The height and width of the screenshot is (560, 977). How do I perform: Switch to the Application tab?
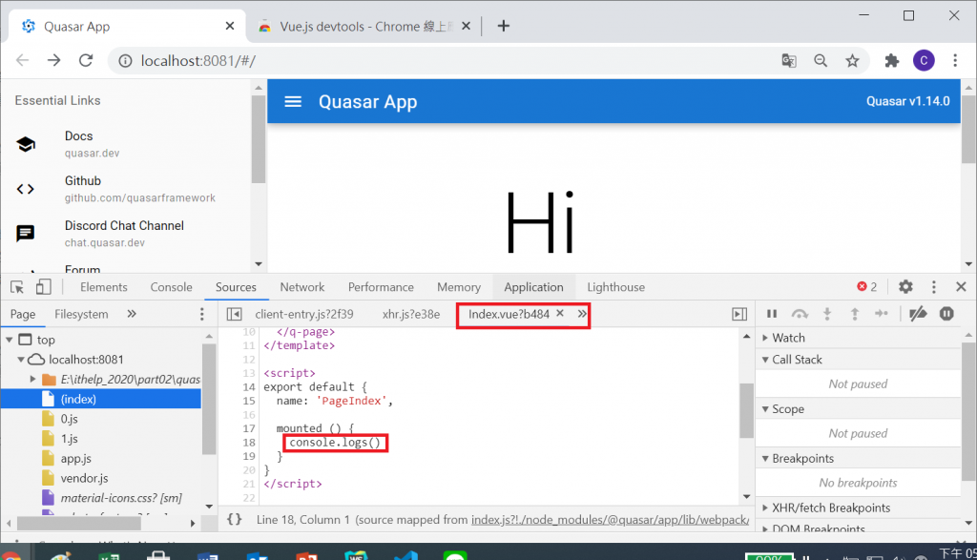coord(534,287)
